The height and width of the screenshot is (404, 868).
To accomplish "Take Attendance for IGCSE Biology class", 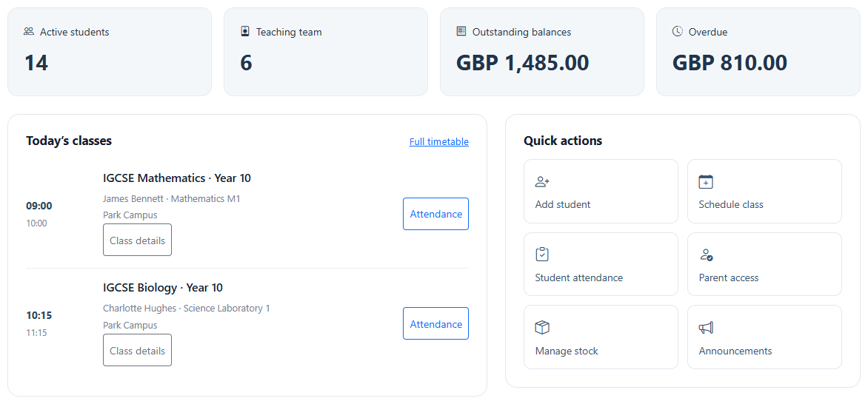I will point(435,324).
